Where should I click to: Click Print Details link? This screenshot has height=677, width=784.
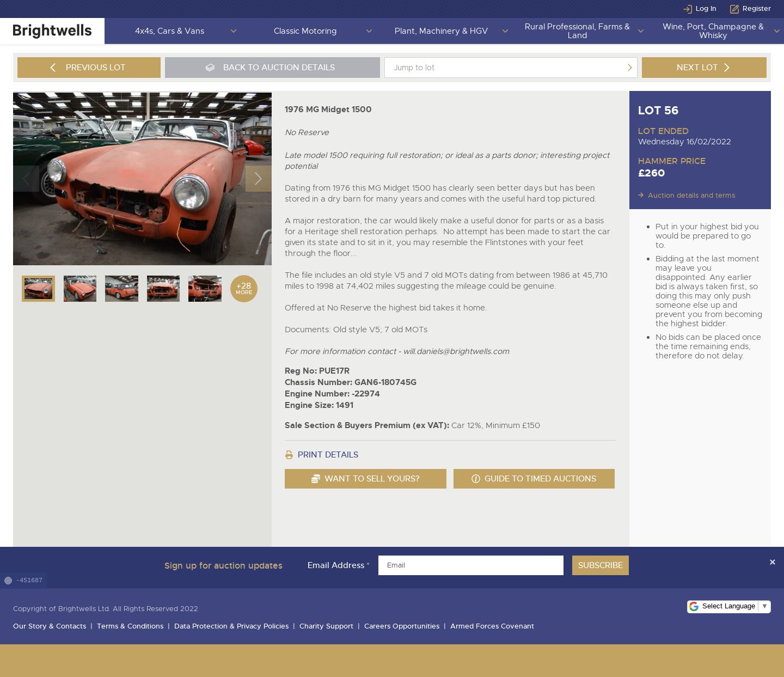coord(328,455)
